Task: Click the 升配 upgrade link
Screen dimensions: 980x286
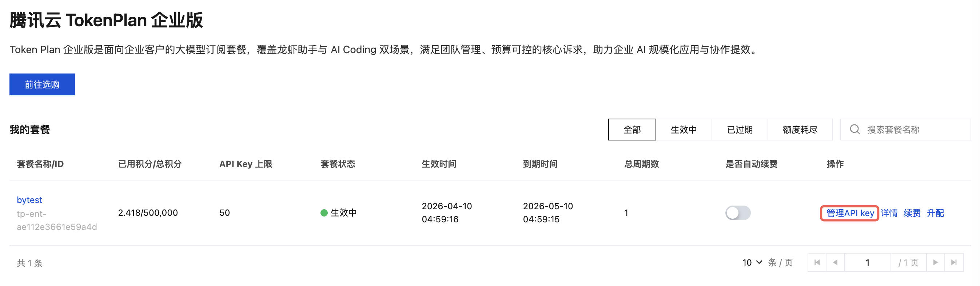Action: pos(935,213)
